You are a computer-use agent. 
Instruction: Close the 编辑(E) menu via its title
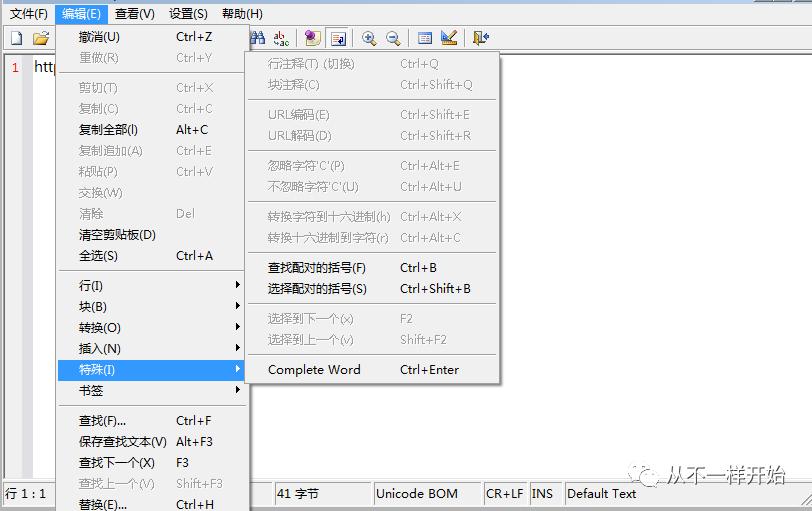pyautogui.click(x=81, y=14)
